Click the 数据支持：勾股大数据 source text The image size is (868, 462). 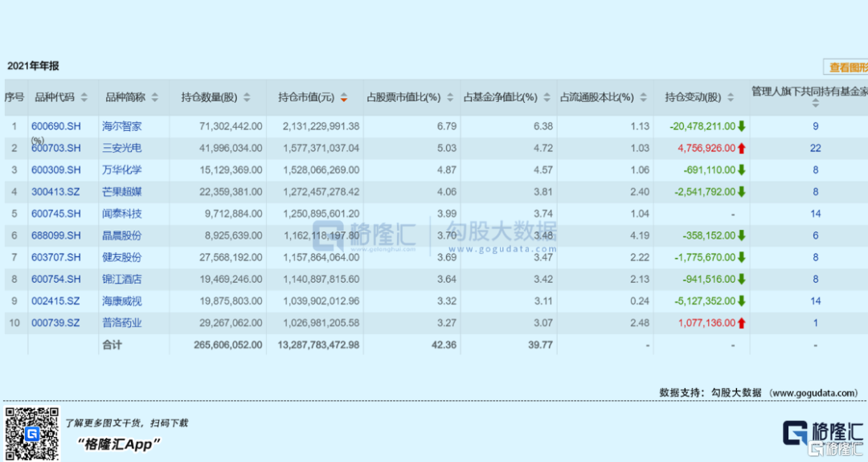click(x=759, y=393)
